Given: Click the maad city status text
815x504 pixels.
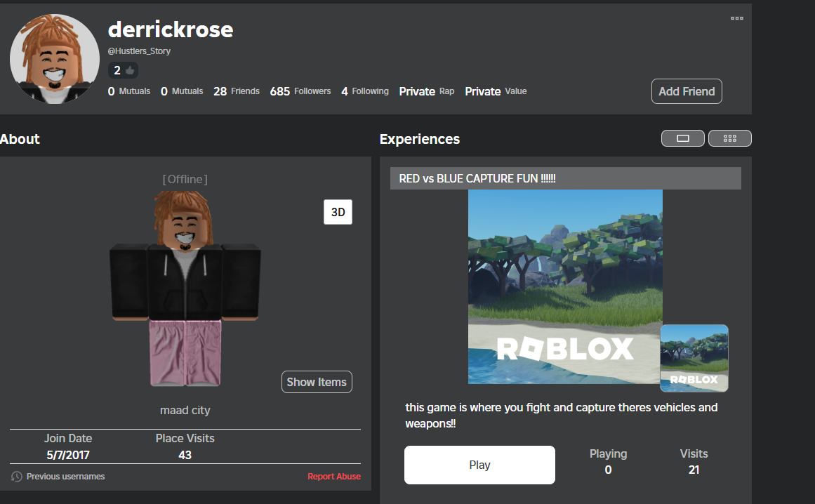Looking at the screenshot, I should coord(185,411).
